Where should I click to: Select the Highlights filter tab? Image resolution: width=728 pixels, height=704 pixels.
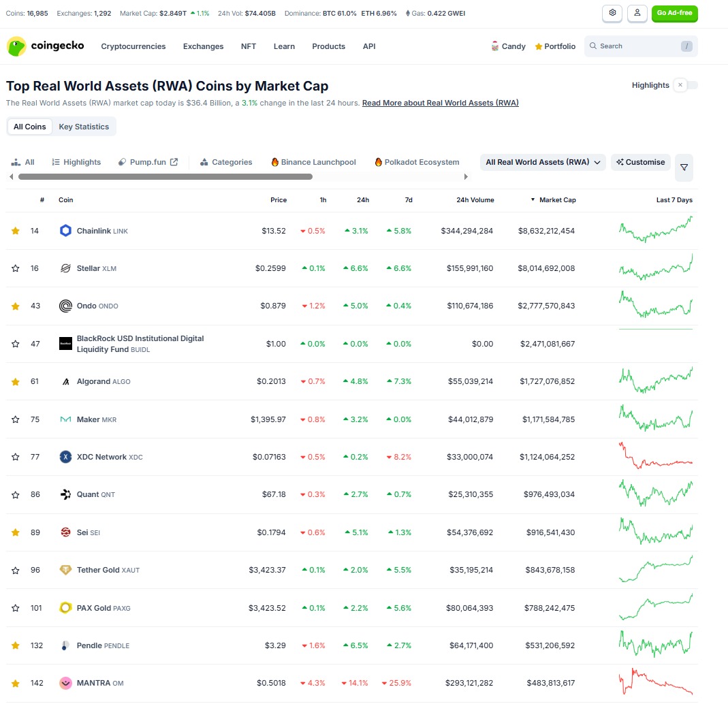(76, 162)
